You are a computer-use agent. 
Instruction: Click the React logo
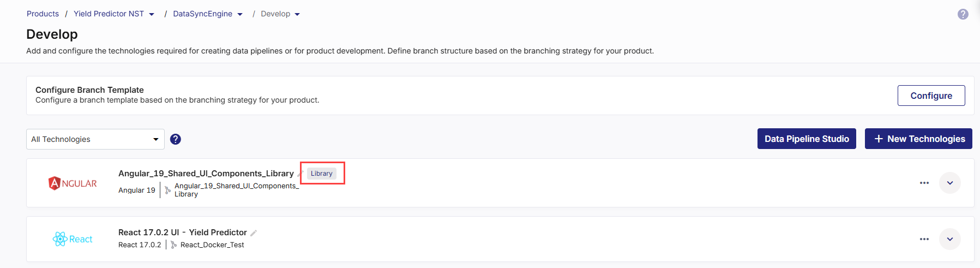click(x=73, y=239)
